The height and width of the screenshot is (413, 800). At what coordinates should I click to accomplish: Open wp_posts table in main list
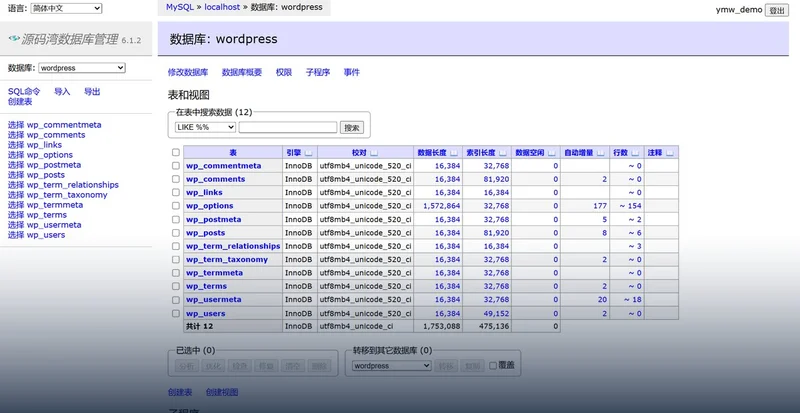206,233
